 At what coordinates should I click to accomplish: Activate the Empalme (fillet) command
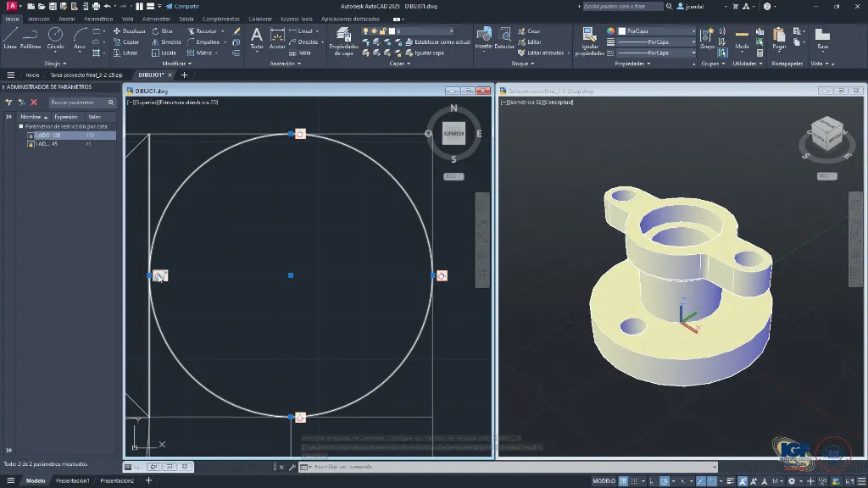pos(203,42)
